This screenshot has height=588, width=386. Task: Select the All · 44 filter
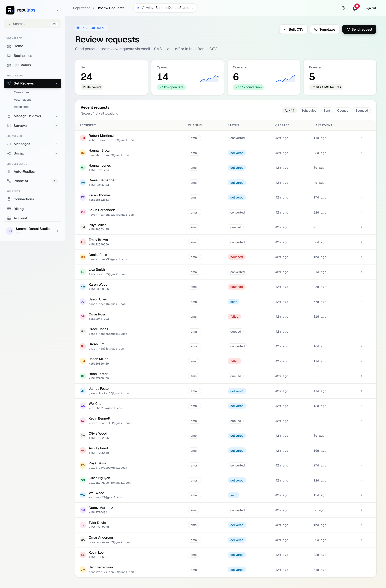[x=289, y=110]
